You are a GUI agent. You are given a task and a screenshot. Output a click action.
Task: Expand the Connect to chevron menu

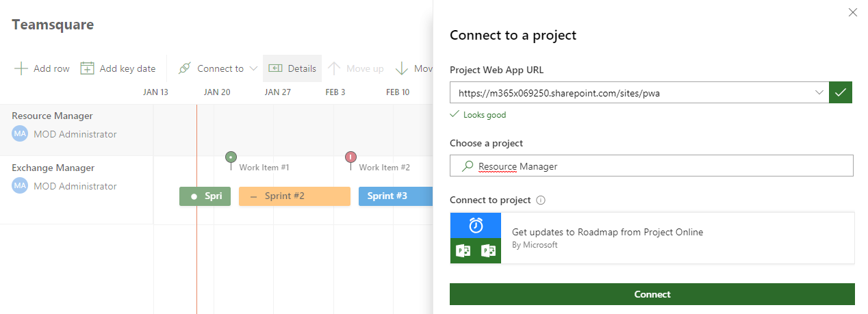point(253,68)
